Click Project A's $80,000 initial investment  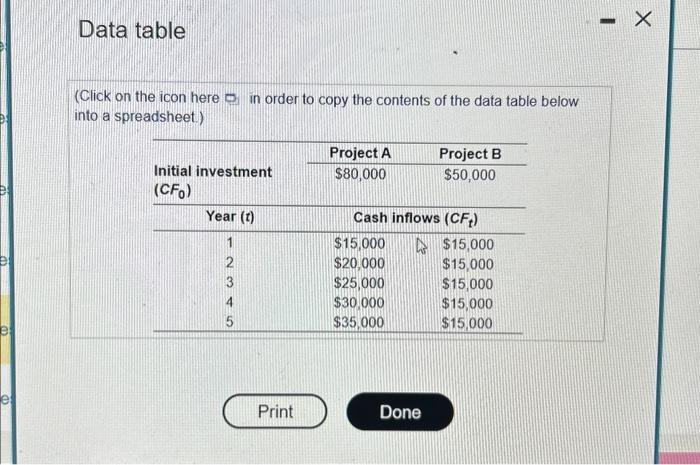coord(360,174)
